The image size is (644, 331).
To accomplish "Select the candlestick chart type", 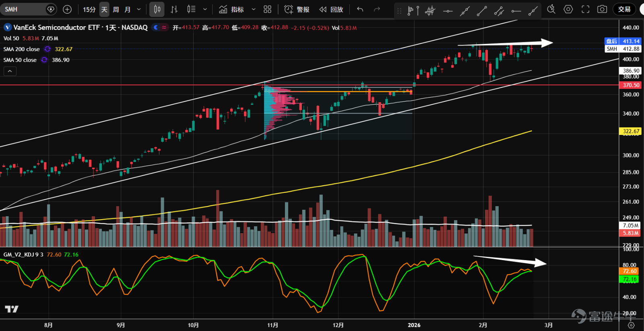I will (x=157, y=9).
